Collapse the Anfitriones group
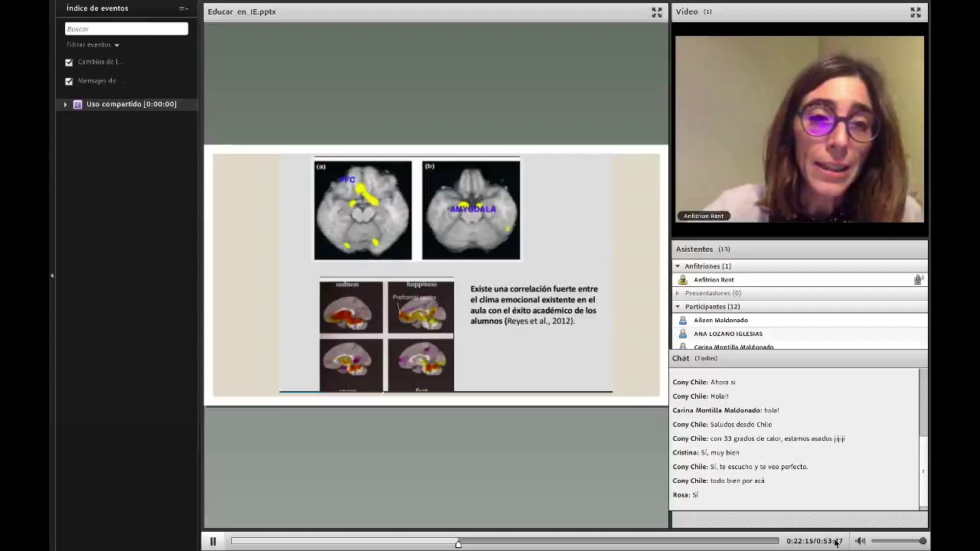 [678, 266]
